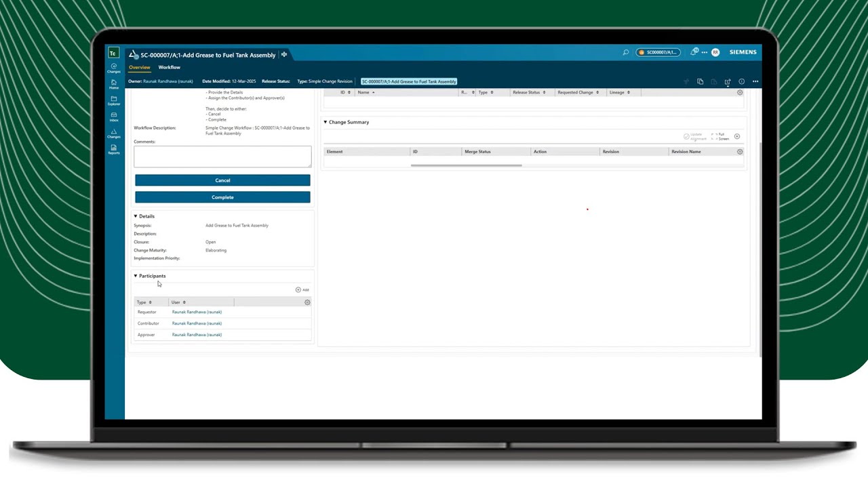Click the play/arrow circle icon in Change Summary
The width and height of the screenshot is (868, 488).
click(737, 136)
